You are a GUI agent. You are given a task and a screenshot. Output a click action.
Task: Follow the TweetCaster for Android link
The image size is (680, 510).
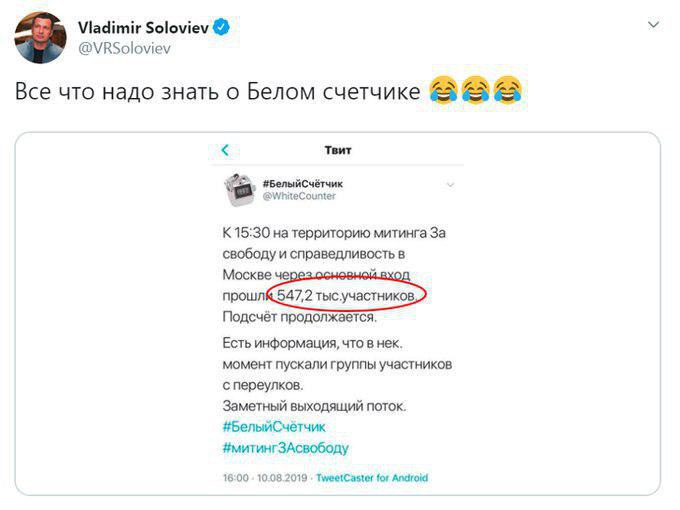(372, 478)
